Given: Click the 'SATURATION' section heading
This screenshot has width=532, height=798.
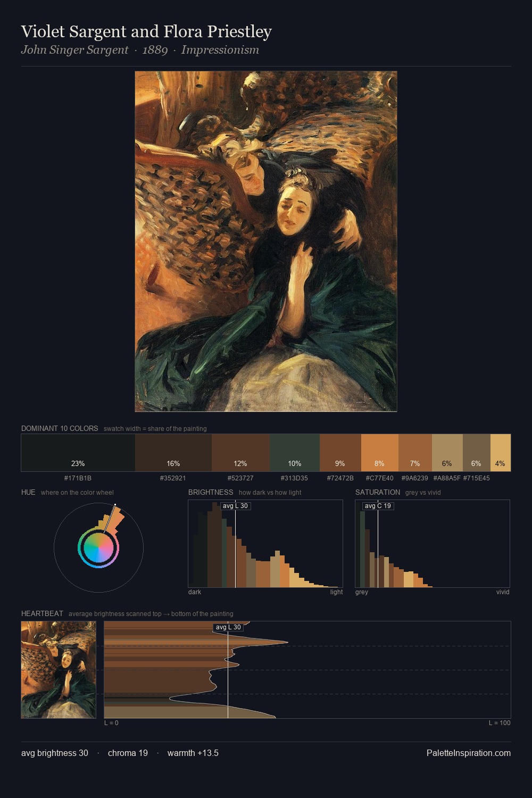Looking at the screenshot, I should [378, 492].
